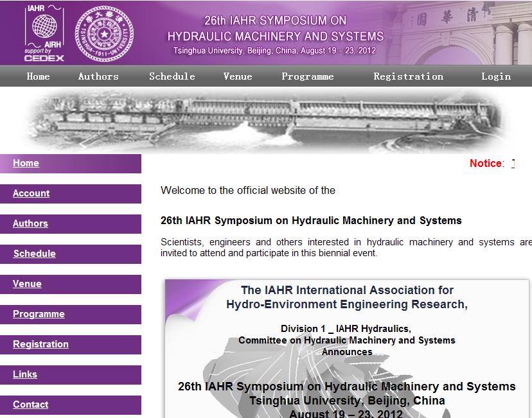This screenshot has width=532, height=418.
Task: Open Schedule from the top navigation bar
Action: coord(172,76)
